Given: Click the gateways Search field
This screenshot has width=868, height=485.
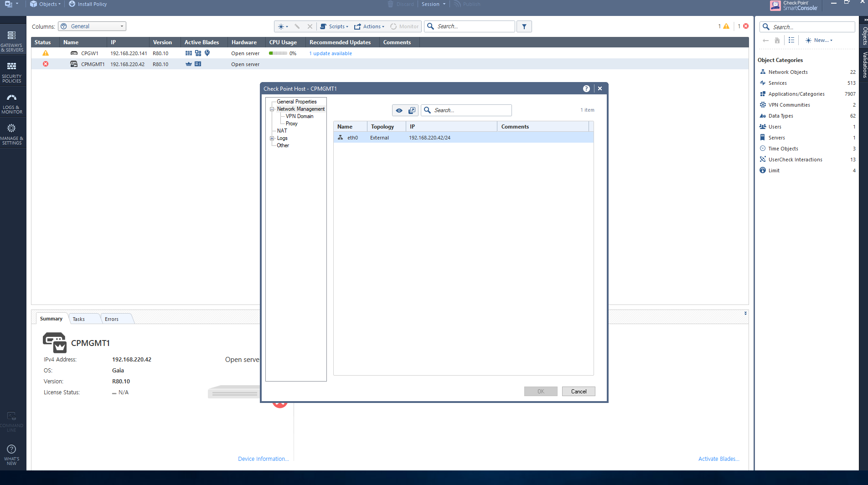Looking at the screenshot, I should pos(470,26).
